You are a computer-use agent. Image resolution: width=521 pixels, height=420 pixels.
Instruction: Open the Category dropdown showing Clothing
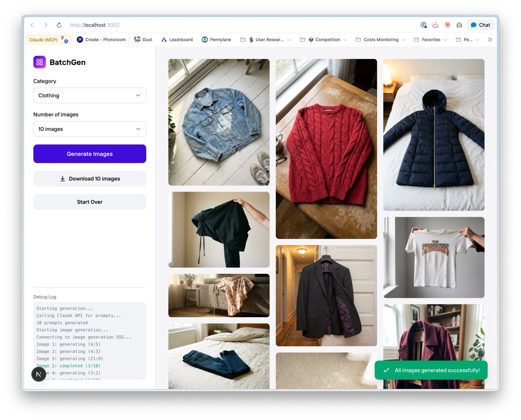(90, 95)
